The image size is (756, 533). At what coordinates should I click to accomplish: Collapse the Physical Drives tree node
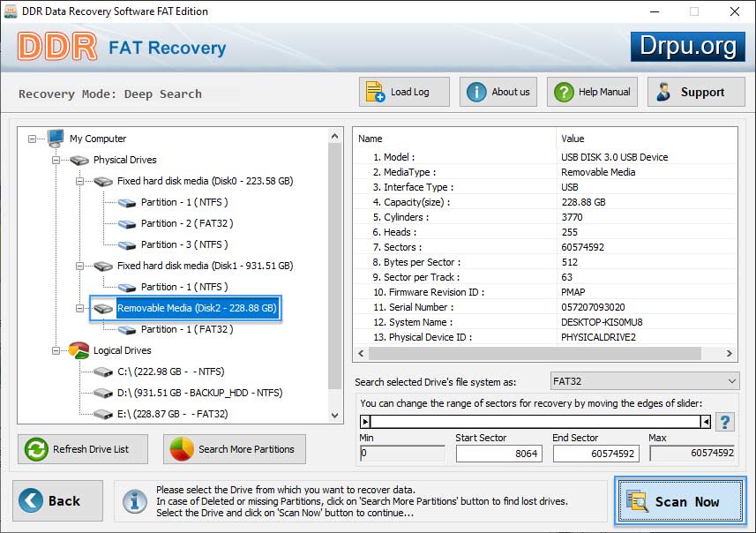(56, 160)
